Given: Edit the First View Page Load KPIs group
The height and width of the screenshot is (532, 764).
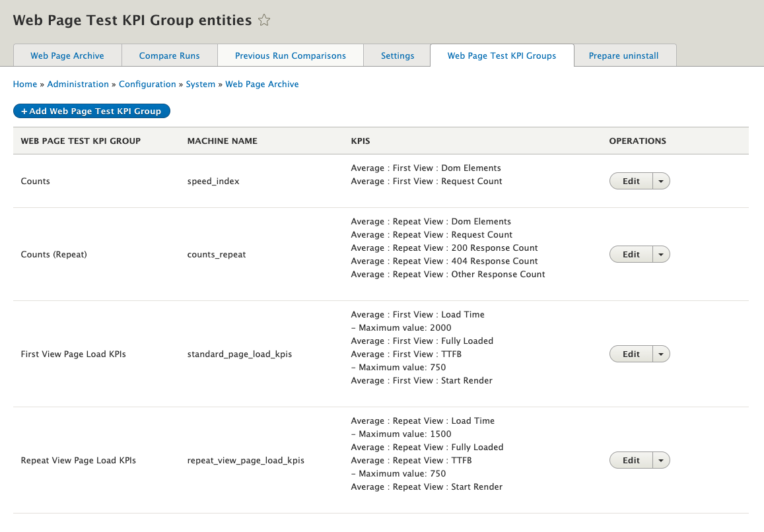Looking at the screenshot, I should pos(631,354).
